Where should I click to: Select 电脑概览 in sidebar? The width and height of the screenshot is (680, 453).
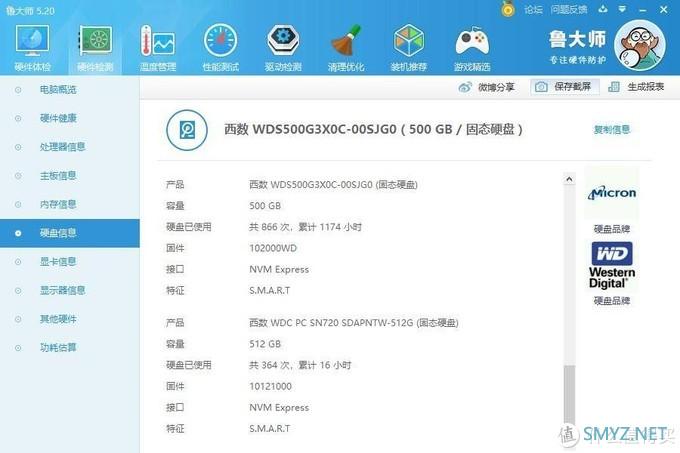click(x=58, y=90)
